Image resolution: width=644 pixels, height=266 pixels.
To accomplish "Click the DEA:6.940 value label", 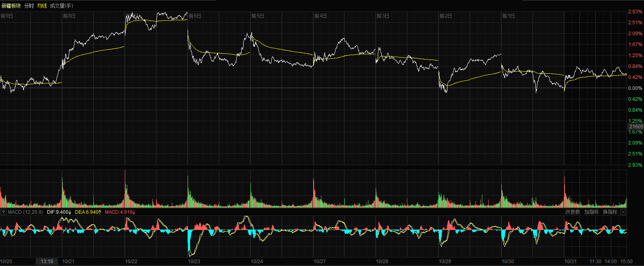I will (x=88, y=212).
